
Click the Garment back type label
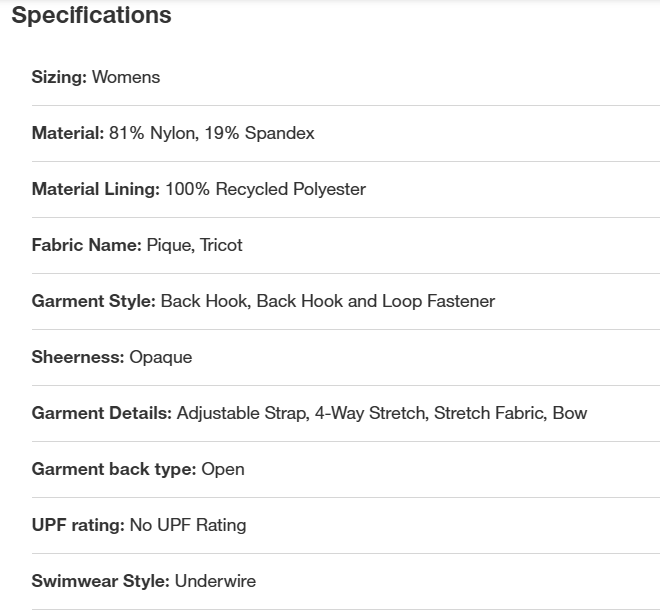click(114, 469)
